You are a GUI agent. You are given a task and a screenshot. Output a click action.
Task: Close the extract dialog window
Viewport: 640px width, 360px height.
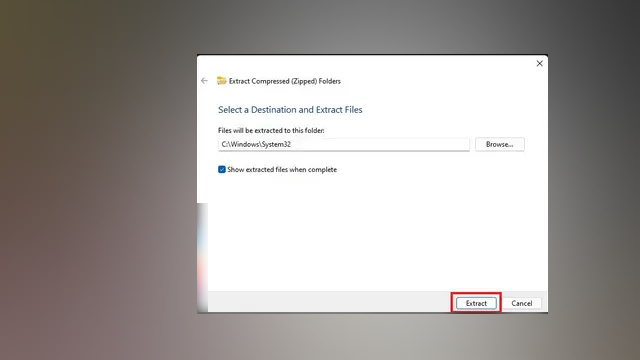(540, 63)
